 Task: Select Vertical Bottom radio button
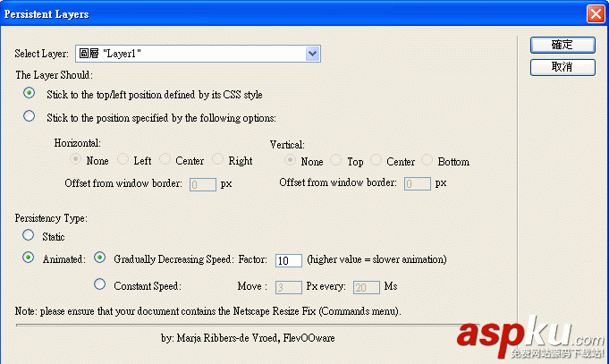[x=427, y=160]
